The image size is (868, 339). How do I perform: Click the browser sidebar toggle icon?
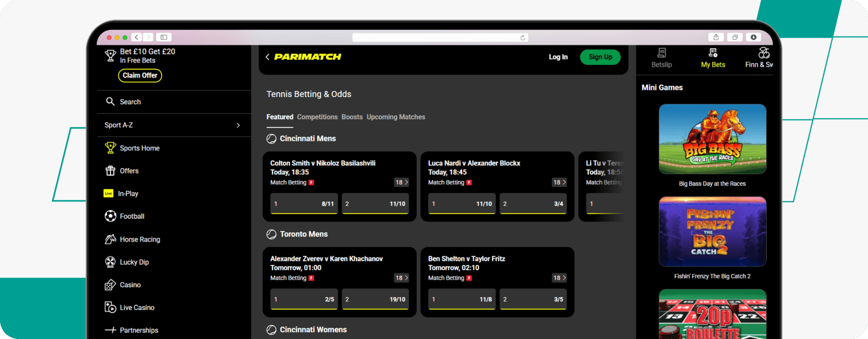coord(164,37)
